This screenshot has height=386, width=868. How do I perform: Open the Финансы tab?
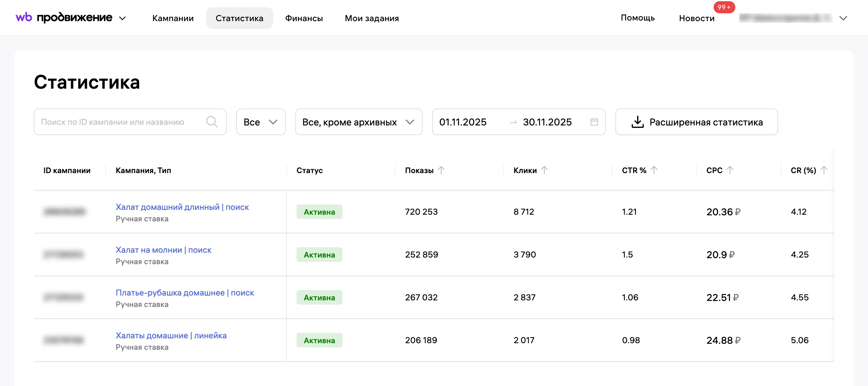(x=304, y=18)
